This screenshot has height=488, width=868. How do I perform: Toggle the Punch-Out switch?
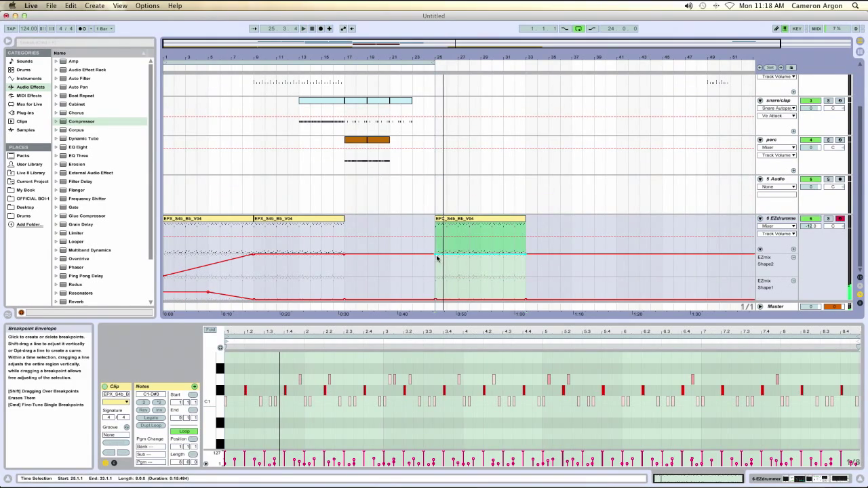[592, 28]
